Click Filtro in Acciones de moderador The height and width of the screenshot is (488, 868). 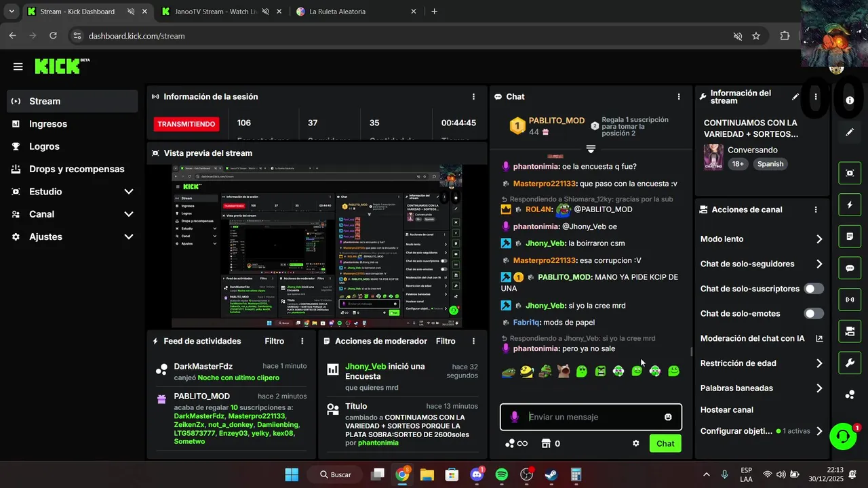[x=446, y=342]
